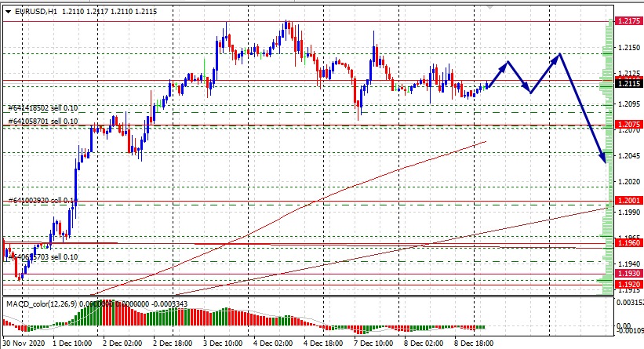Viewport: 644px width, 349px height.
Task: Click sell order #641002920 label
Action: (x=42, y=202)
